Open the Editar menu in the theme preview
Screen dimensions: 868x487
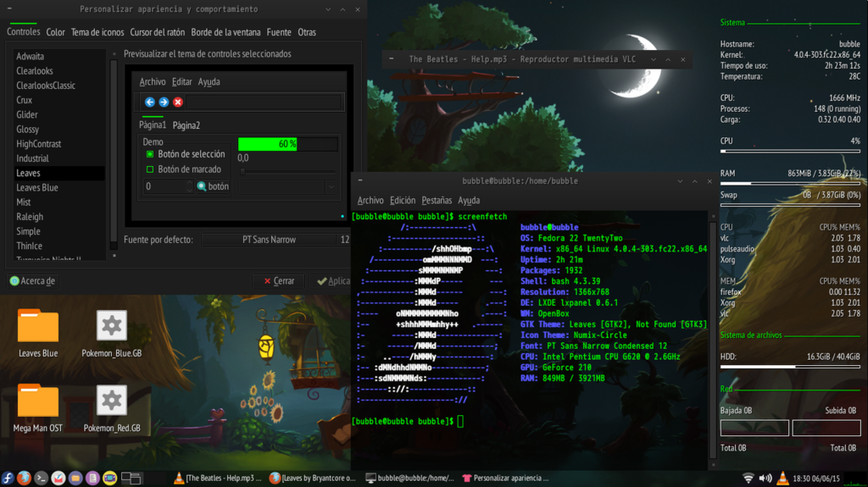tap(181, 81)
